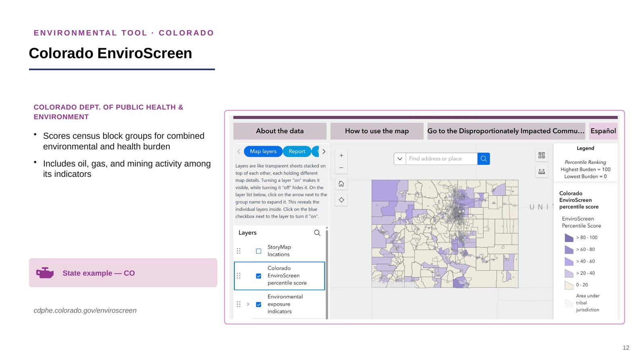The width and height of the screenshot is (644, 362).
Task: Open How to use the map
Action: pos(377,131)
